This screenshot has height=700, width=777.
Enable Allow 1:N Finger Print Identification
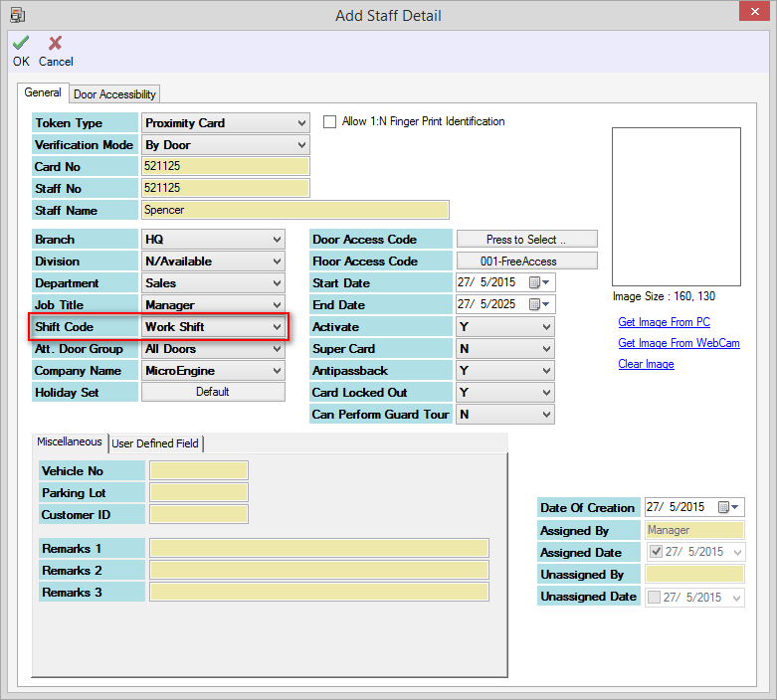330,122
